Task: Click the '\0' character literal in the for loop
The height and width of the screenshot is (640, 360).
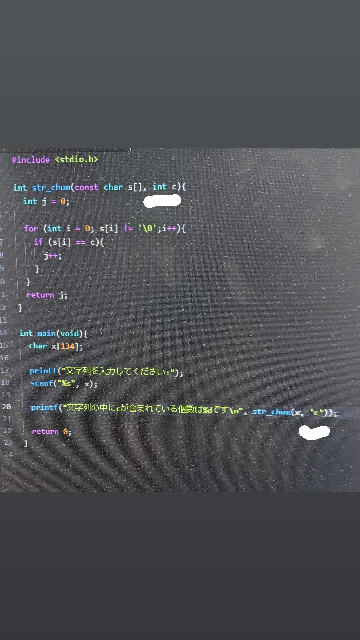Action: [149, 228]
